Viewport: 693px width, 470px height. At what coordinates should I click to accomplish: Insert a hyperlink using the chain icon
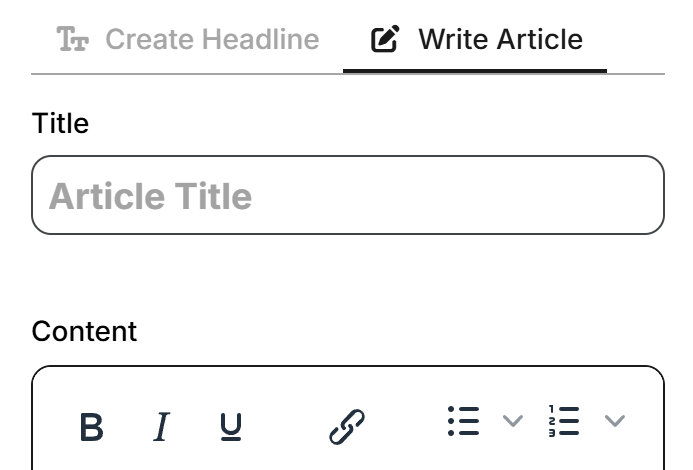coord(347,427)
